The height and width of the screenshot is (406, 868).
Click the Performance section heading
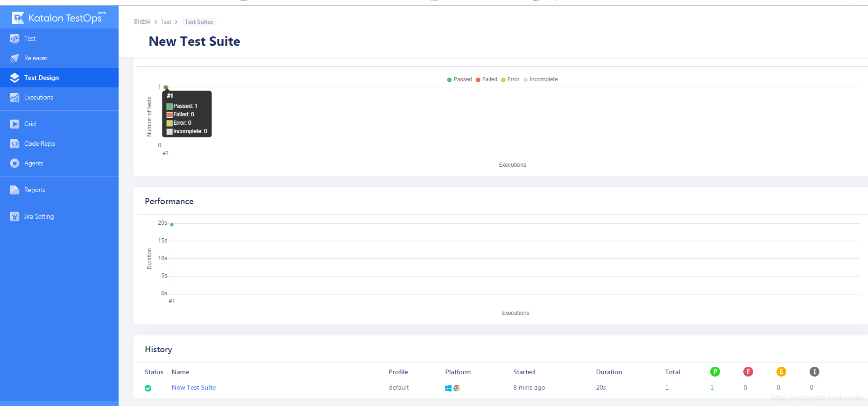pos(169,201)
